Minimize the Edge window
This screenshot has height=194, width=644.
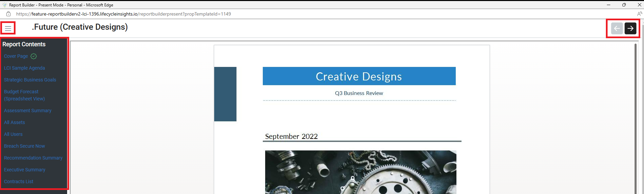click(x=609, y=5)
